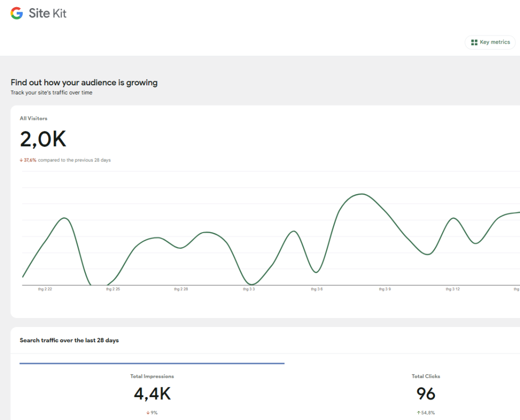
Task: Click the Site Kit title text
Action: click(48, 13)
